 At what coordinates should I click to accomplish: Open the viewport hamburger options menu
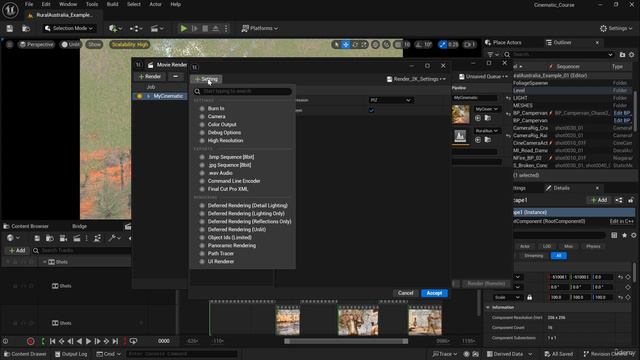[x=9, y=44]
